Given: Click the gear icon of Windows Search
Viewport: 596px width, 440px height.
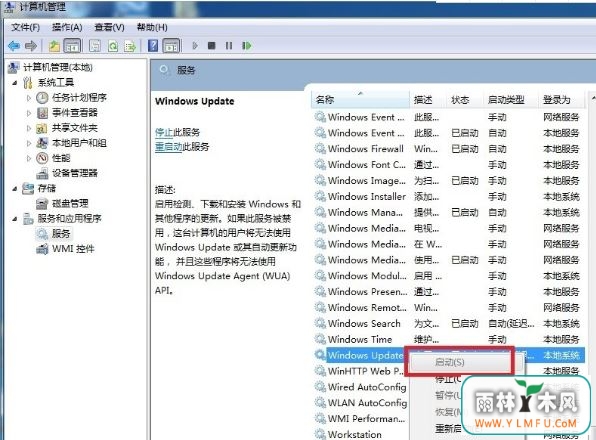Looking at the screenshot, I should [x=320, y=323].
